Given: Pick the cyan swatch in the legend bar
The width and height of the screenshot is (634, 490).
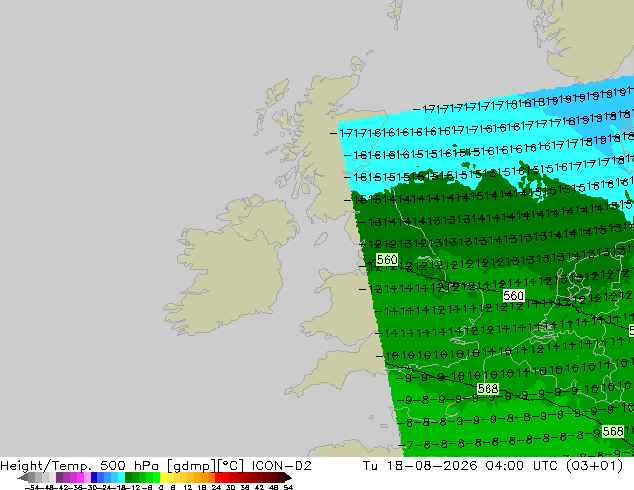Looking at the screenshot, I should 121,477.
